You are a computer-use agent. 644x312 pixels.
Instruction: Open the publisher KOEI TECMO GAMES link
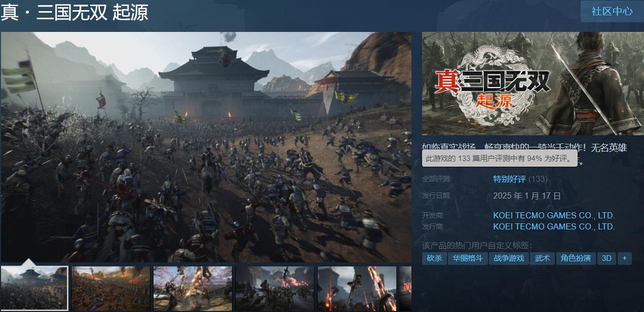click(x=554, y=226)
